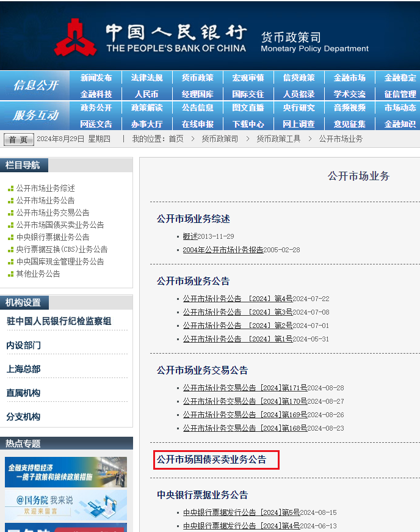
Task: Open the 人民币 navigation item
Action: click(147, 94)
